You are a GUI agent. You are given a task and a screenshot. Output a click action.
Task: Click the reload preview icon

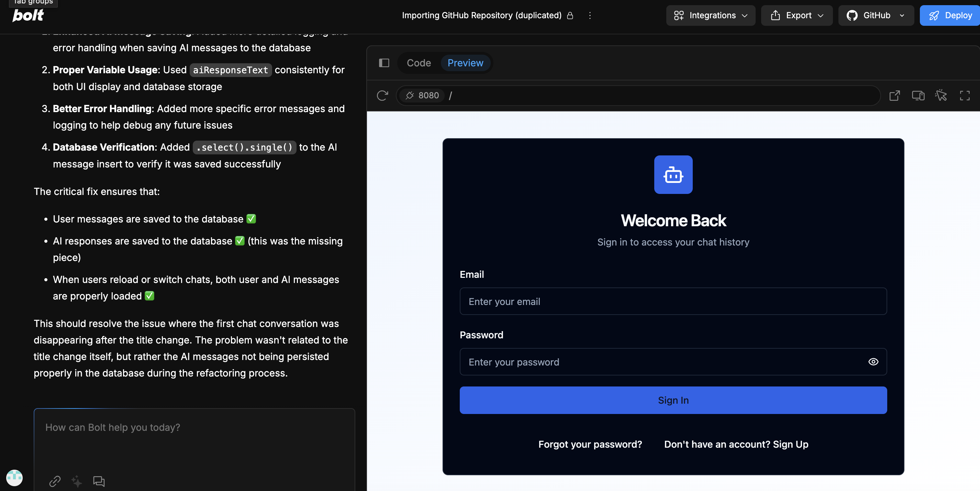(382, 95)
